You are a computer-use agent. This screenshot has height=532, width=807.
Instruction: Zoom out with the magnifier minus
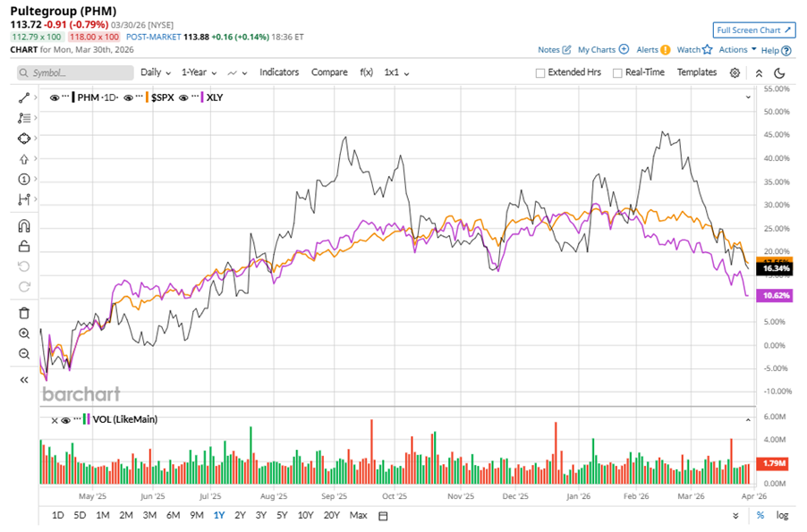23,354
